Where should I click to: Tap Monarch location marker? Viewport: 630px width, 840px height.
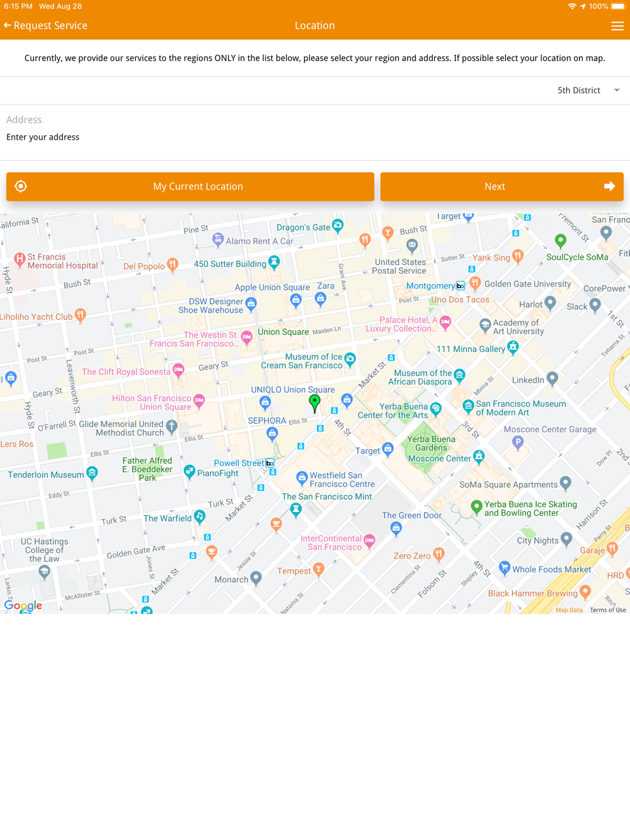(256, 577)
